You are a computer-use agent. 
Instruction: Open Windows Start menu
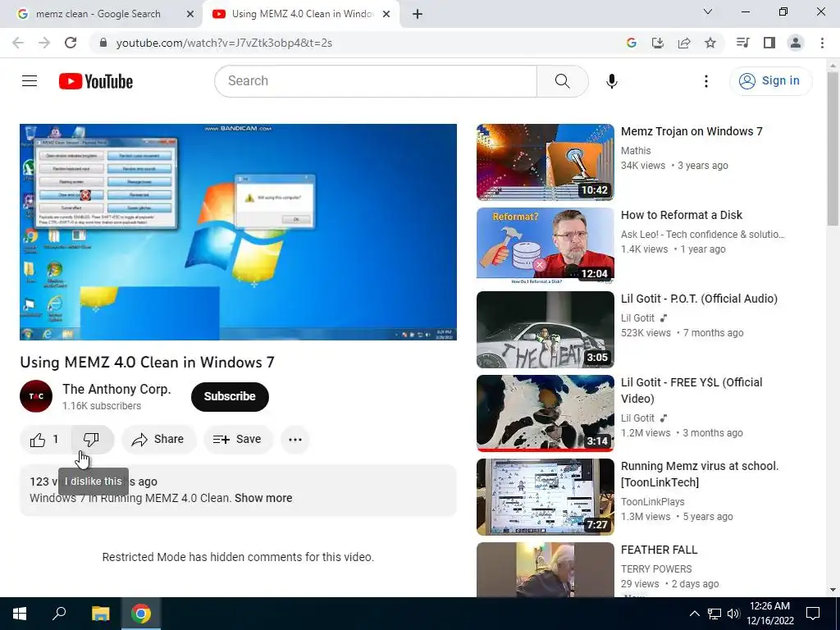[x=20, y=614]
